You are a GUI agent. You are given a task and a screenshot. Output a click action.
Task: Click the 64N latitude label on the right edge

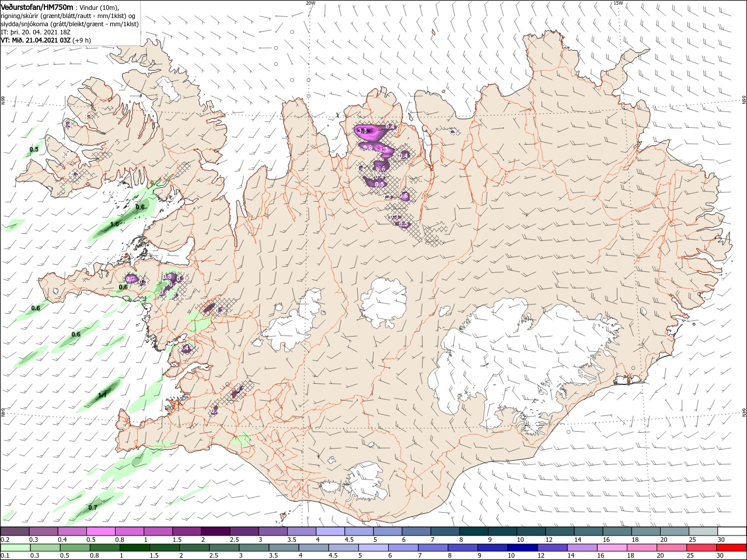744,413
